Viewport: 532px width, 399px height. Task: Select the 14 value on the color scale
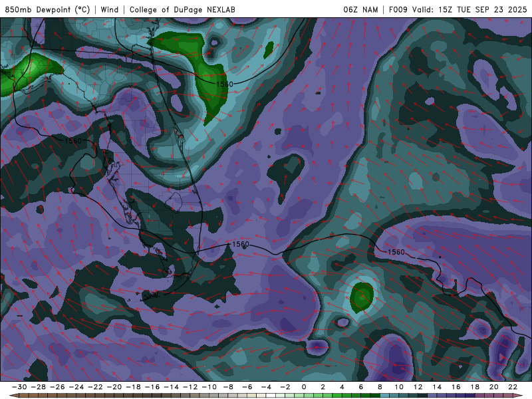[x=437, y=387]
